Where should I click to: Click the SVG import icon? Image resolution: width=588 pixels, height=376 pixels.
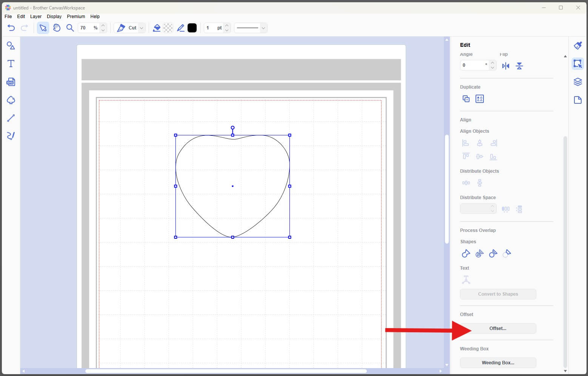[x=11, y=82]
